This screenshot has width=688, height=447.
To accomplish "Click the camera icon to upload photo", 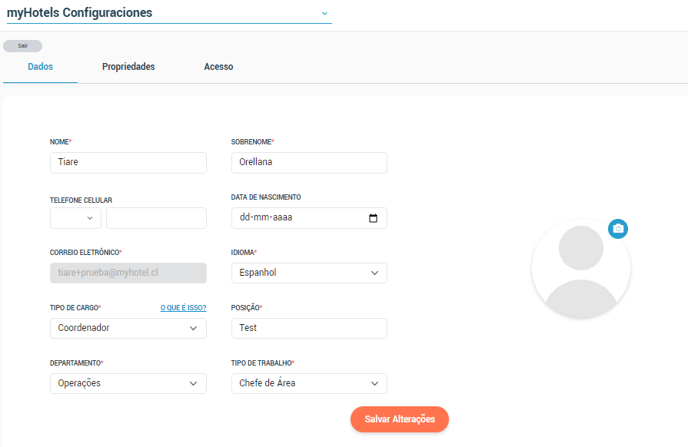I will coord(618,229).
